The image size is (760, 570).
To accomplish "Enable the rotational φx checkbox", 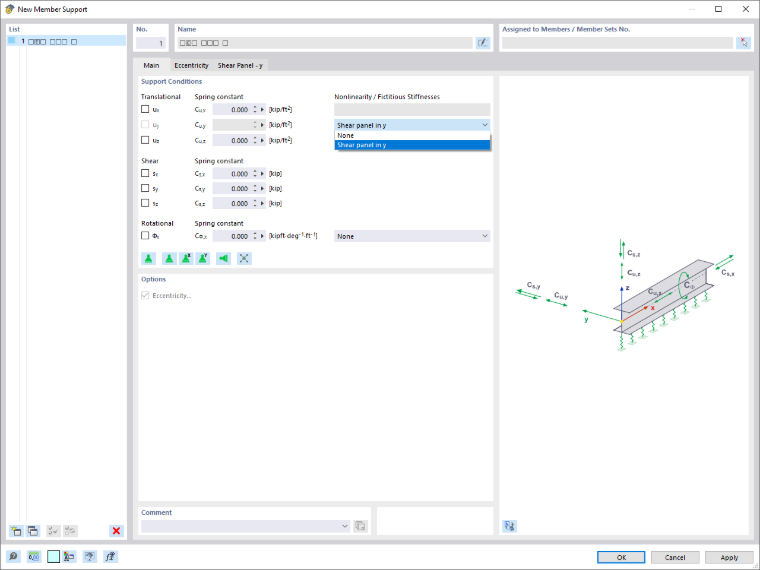I will tap(145, 236).
